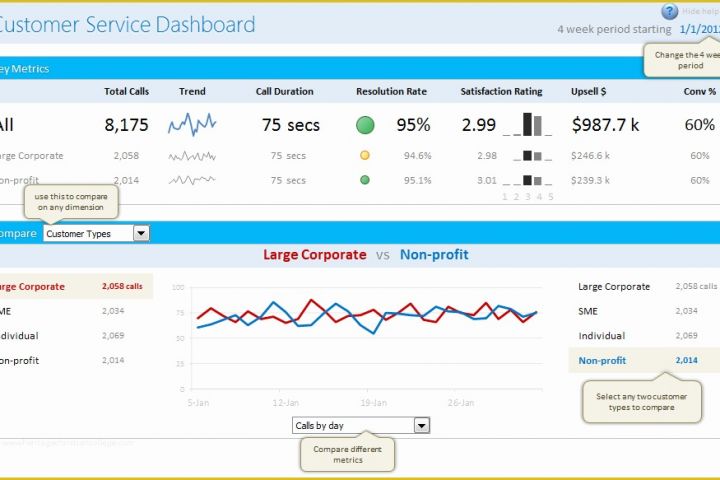Open the Calls by day dropdown arrow
720x480 pixels.
(422, 426)
